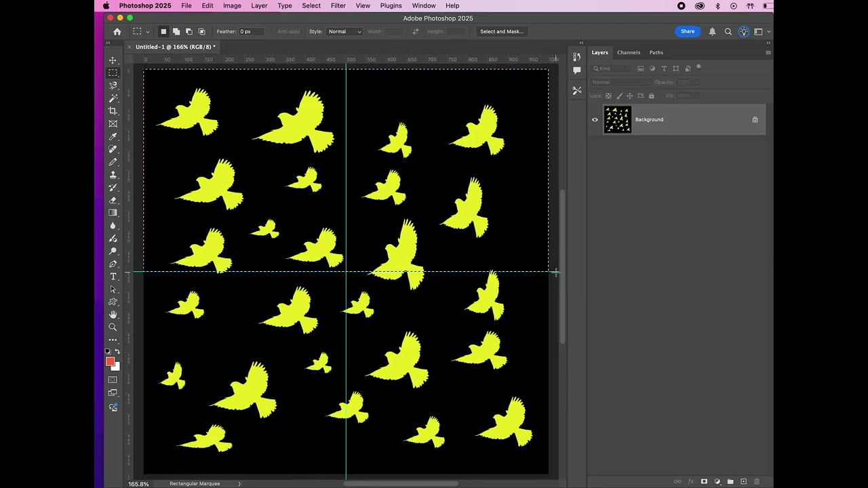Select the Path Selection tool
868x488 pixels.
point(113,289)
